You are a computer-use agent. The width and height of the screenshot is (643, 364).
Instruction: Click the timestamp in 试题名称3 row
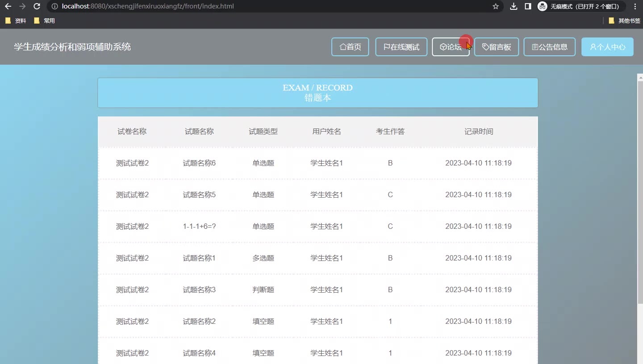pos(479,290)
